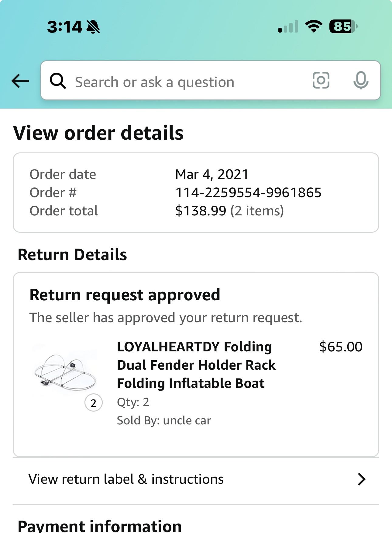The width and height of the screenshot is (392, 533).
Task: Open LOYALHEARTDY Folding Dual Fender Holder link
Action: (196, 365)
